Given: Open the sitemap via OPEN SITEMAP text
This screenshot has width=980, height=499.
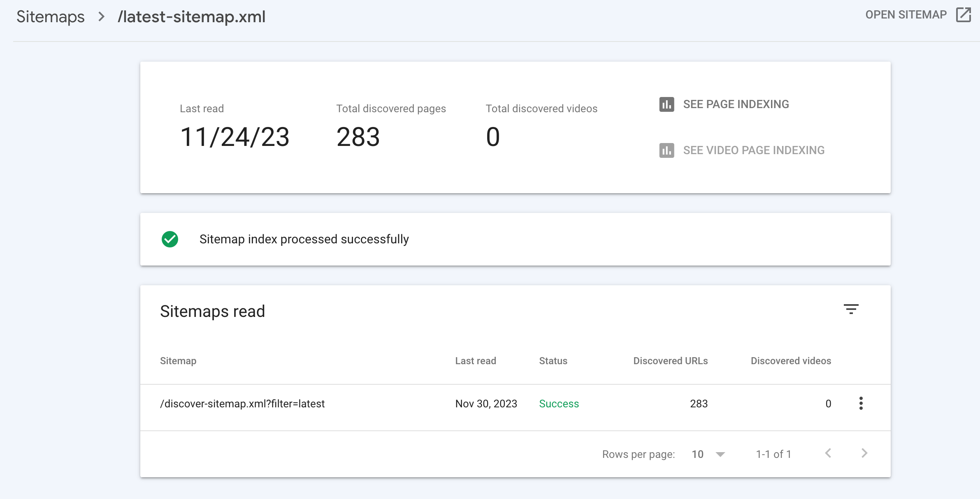Looking at the screenshot, I should click(906, 15).
